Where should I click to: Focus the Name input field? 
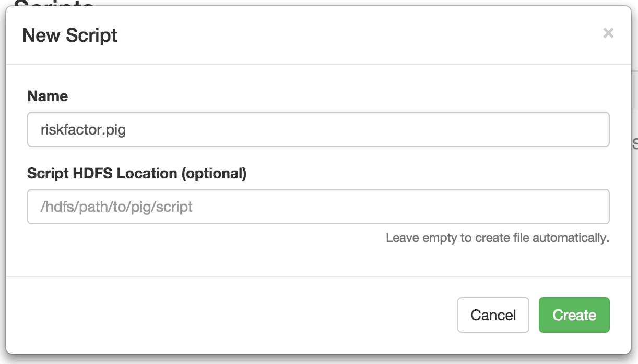click(318, 129)
